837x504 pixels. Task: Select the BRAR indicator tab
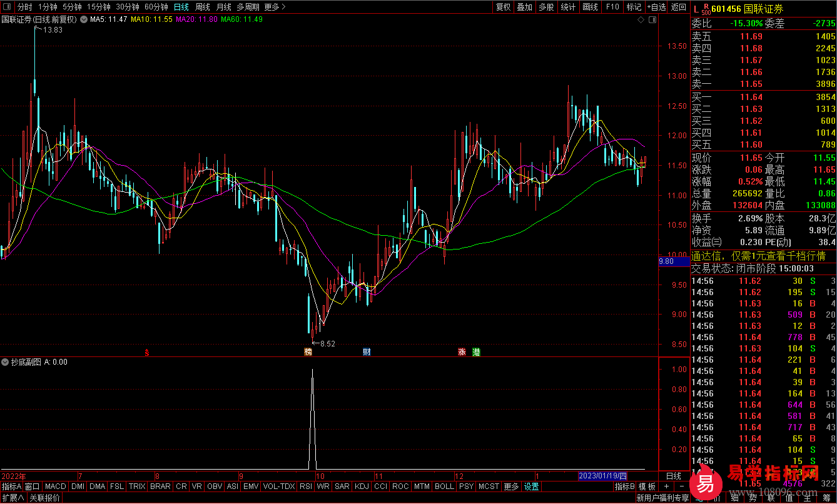coord(160,486)
